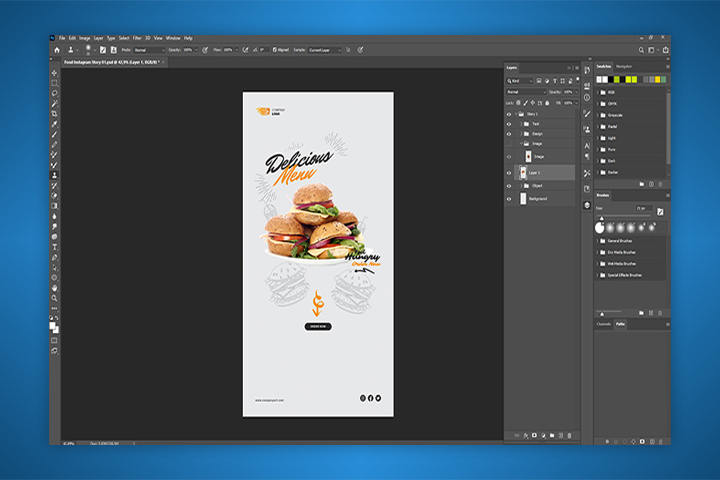This screenshot has height=480, width=720.
Task: Click the Home icon in options bar
Action: click(57, 50)
